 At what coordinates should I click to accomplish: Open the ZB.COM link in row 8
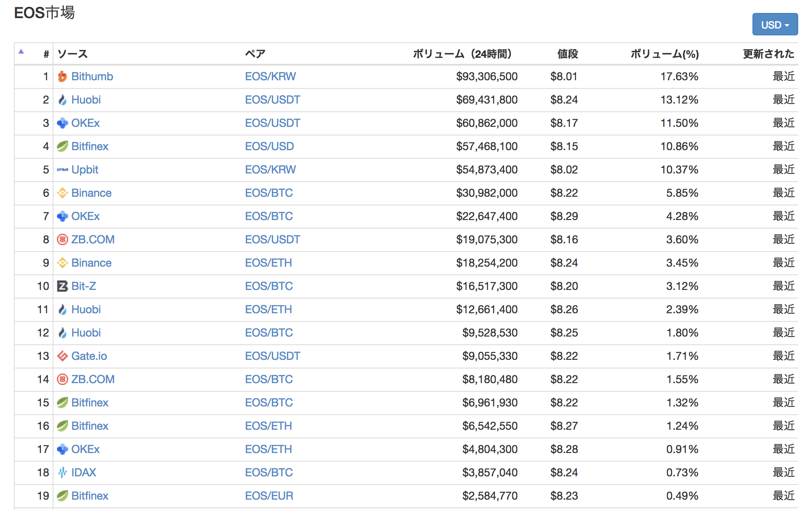93,239
